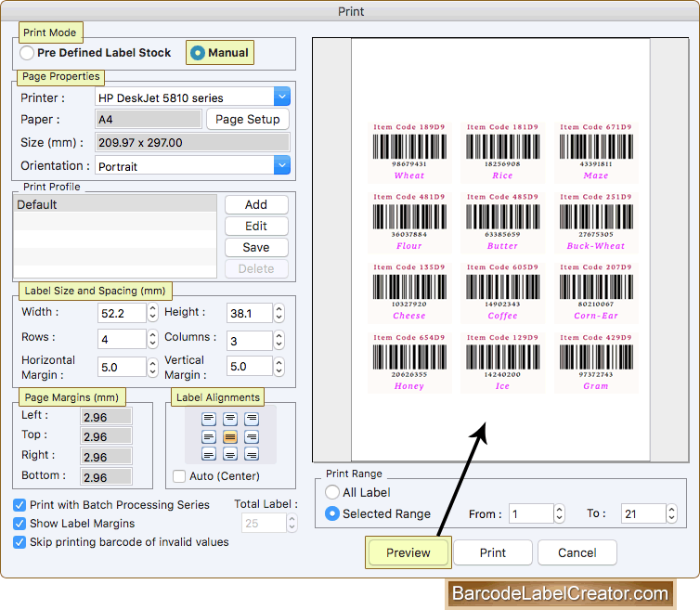The height and width of the screenshot is (610, 700).
Task: Adjust Vertical Margin stepper
Action: coord(279,366)
